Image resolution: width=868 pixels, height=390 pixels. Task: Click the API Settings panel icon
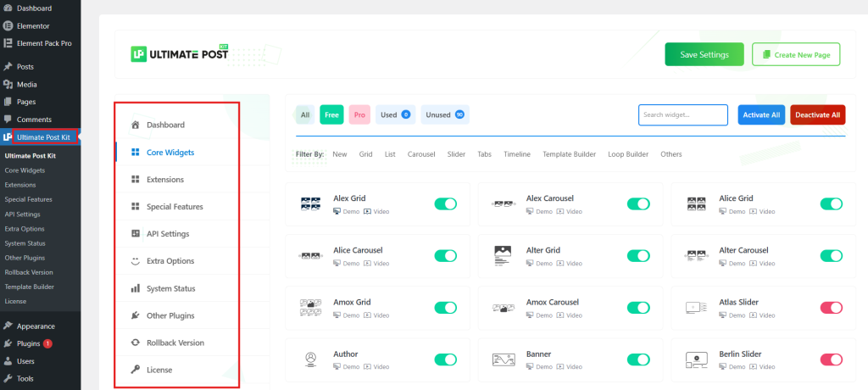coord(135,234)
